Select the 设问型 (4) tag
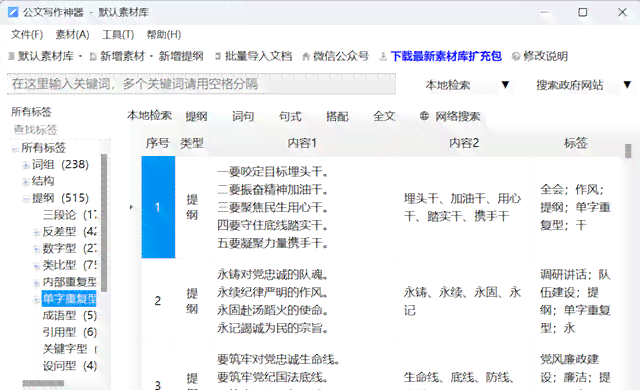This screenshot has width=640, height=390. click(x=69, y=366)
